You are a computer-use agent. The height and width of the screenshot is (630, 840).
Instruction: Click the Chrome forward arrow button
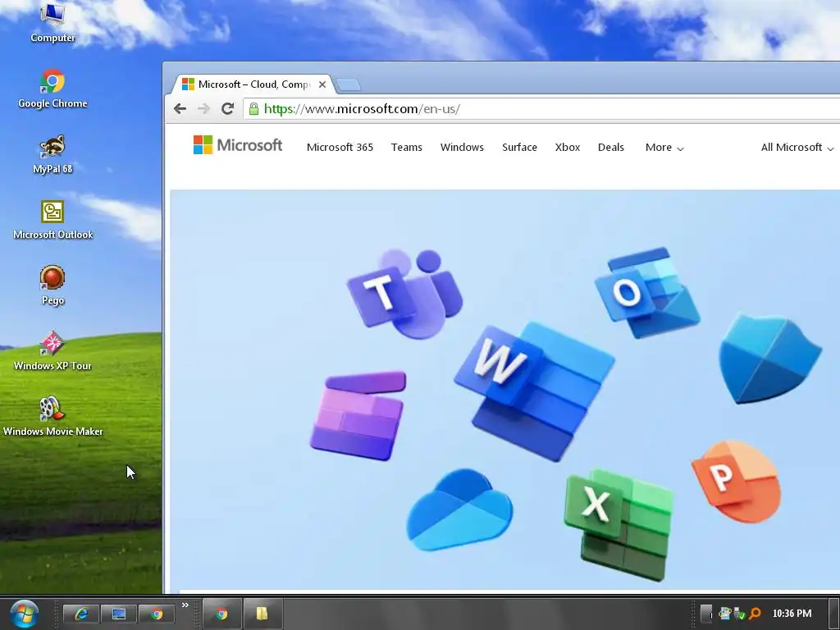click(203, 109)
